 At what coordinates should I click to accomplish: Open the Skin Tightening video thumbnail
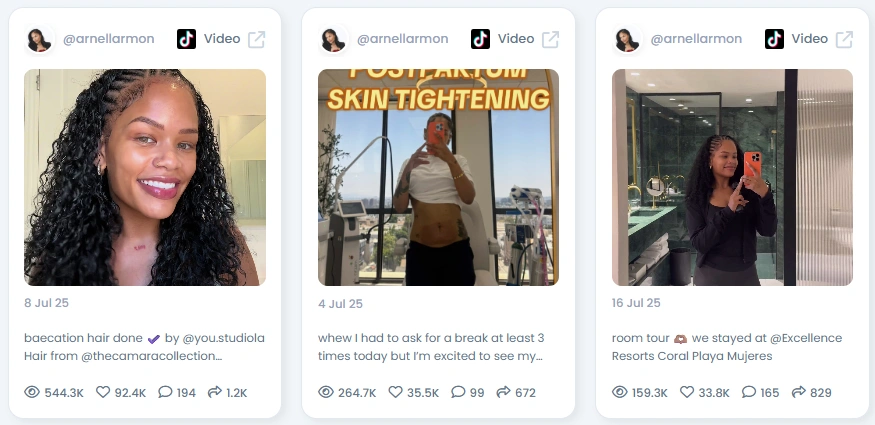pos(439,177)
